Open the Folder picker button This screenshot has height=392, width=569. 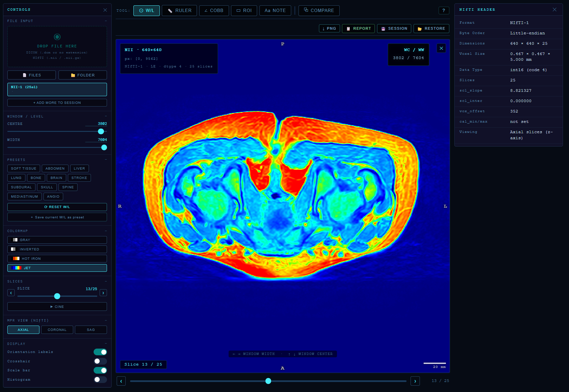coord(83,75)
